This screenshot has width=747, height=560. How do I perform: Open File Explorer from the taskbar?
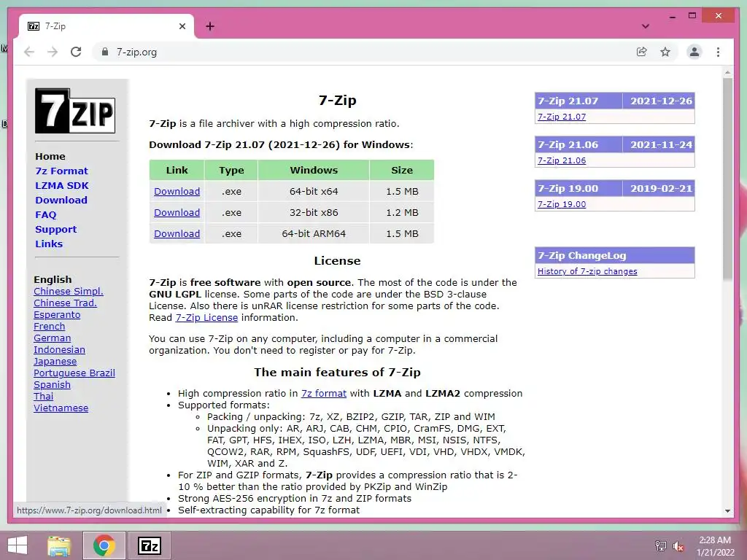(x=59, y=545)
